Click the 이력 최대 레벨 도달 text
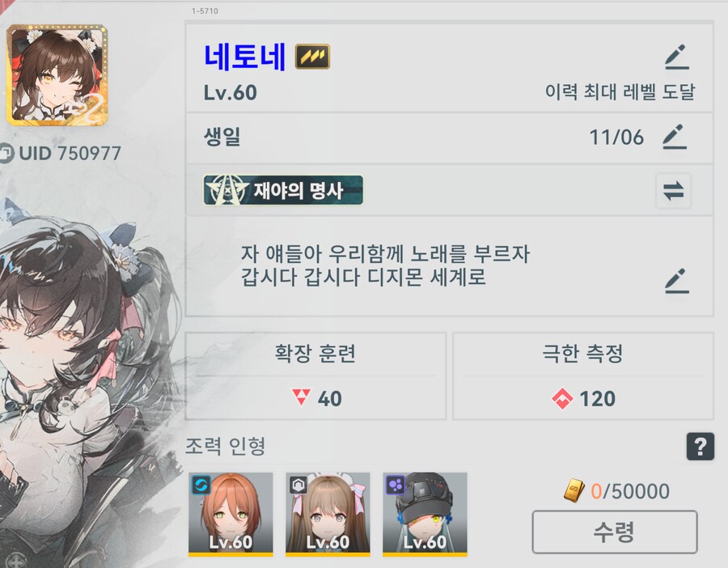Viewport: 728px width, 568px height. [620, 92]
